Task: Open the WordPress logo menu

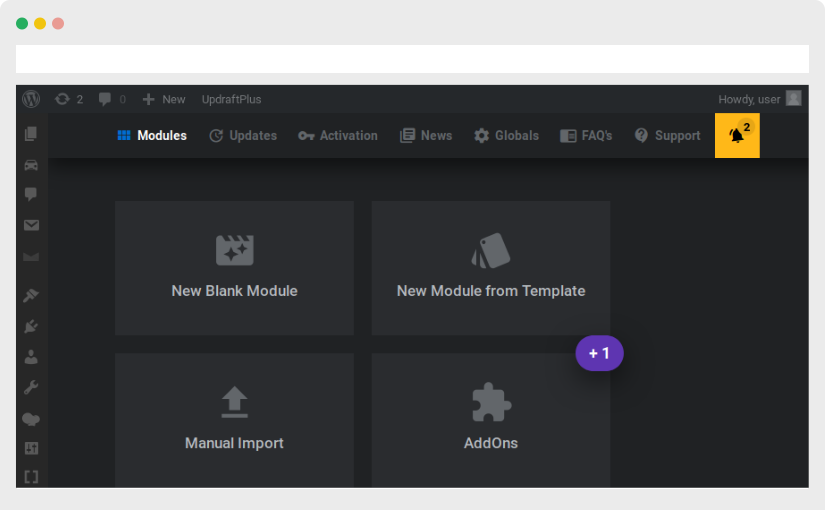Action: (x=31, y=99)
